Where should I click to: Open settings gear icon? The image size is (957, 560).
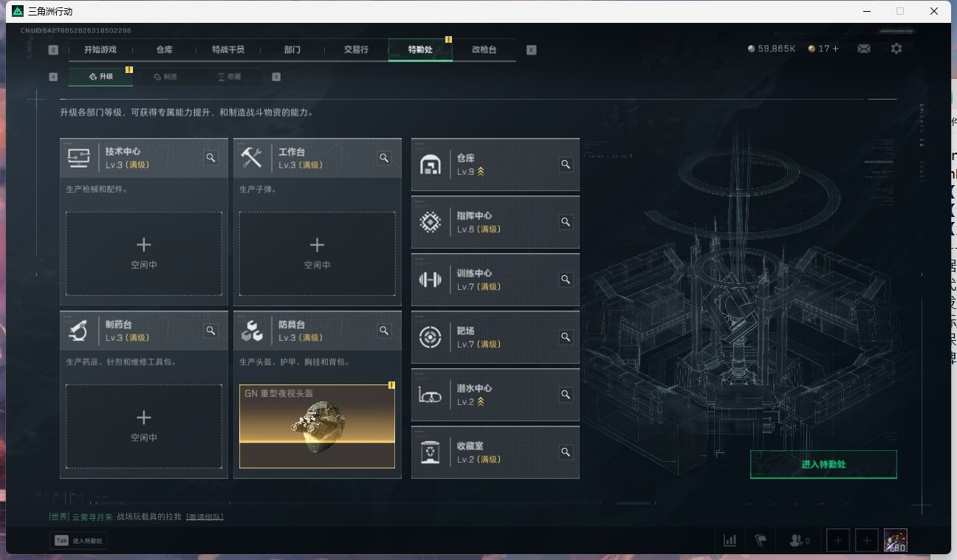[x=896, y=49]
